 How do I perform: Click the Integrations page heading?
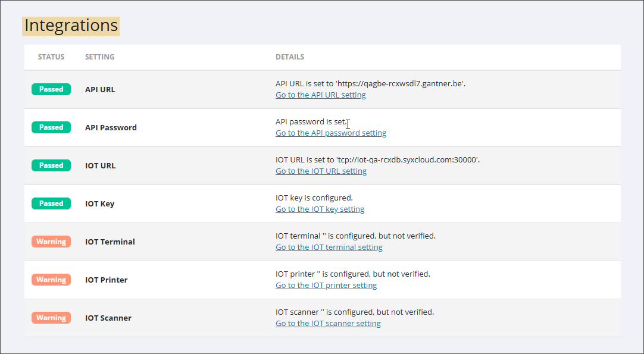(x=71, y=26)
